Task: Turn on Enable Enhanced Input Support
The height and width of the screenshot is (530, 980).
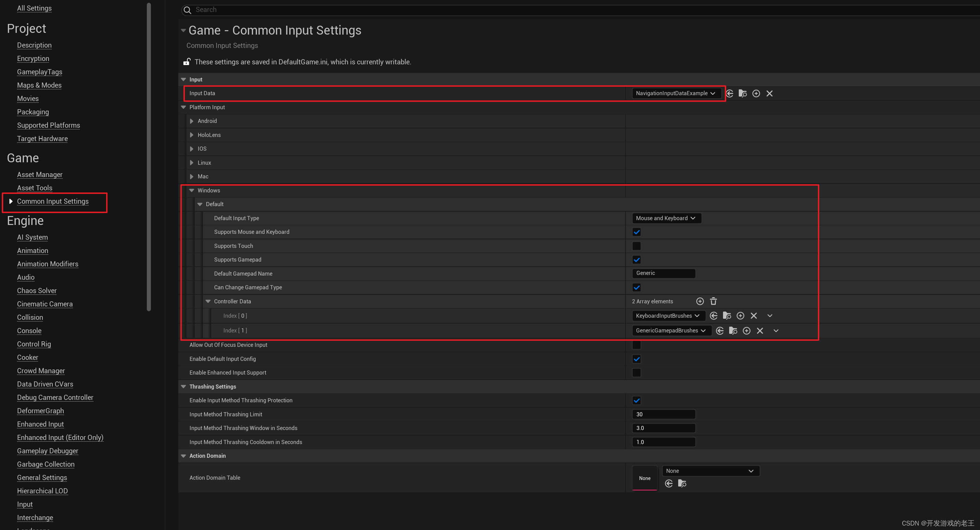Action: [636, 373]
